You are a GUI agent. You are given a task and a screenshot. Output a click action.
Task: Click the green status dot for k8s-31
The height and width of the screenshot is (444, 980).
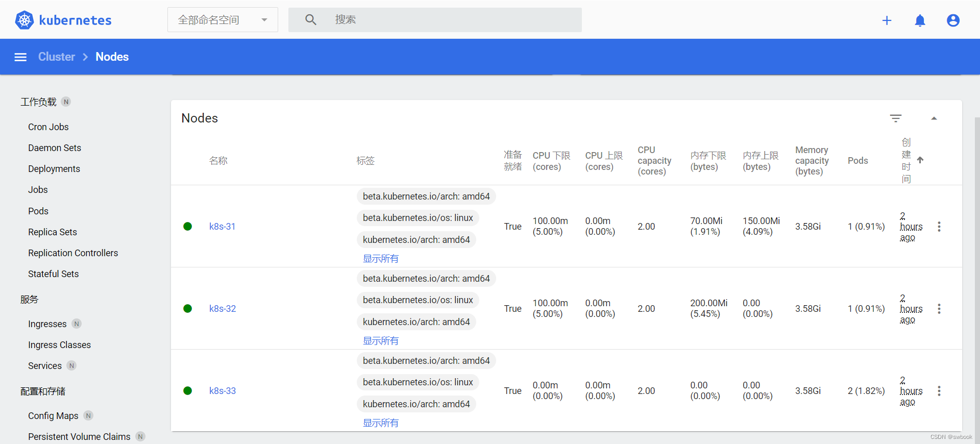pos(188,227)
